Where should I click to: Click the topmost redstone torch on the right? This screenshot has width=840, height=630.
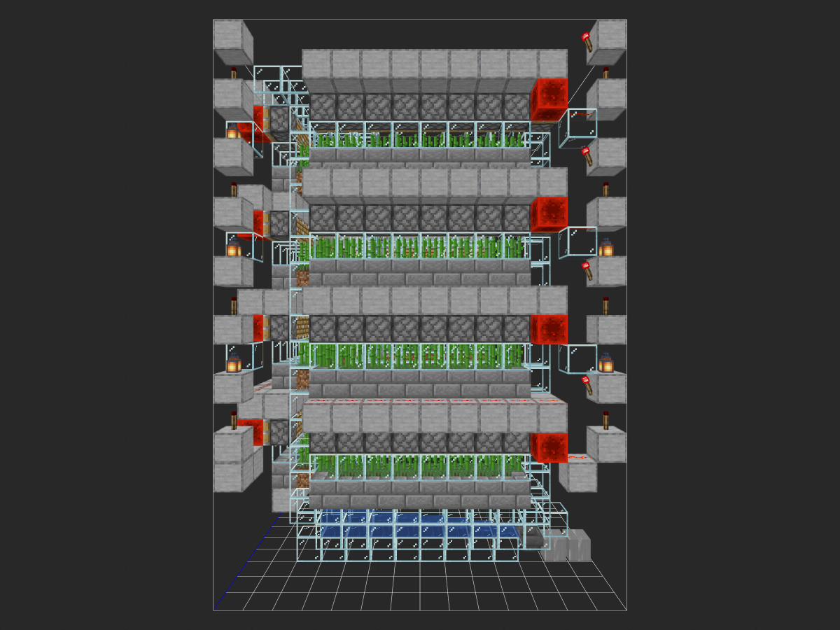pos(605,73)
